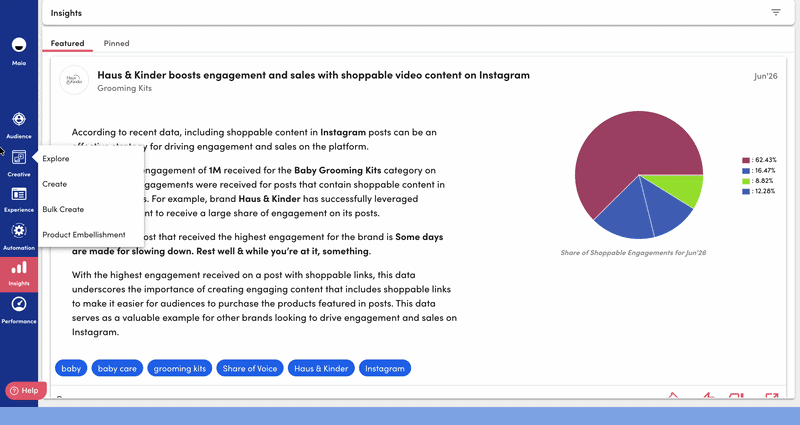Image resolution: width=800 pixels, height=425 pixels.
Task: Choose Explore from the Creative flyout menu
Action: (x=56, y=159)
